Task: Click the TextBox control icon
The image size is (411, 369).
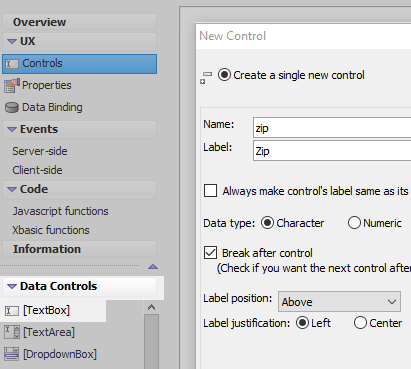Action: [x=12, y=311]
